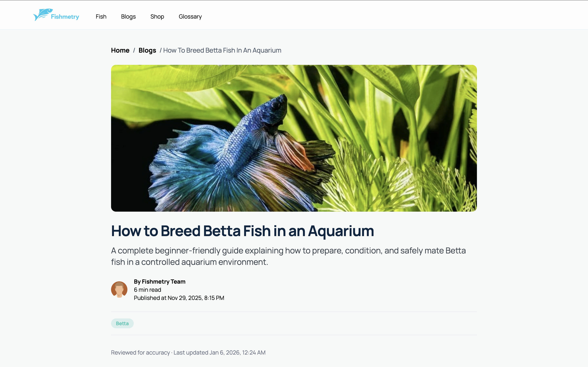
Task: Open the Fish navigation menu item
Action: (x=101, y=17)
